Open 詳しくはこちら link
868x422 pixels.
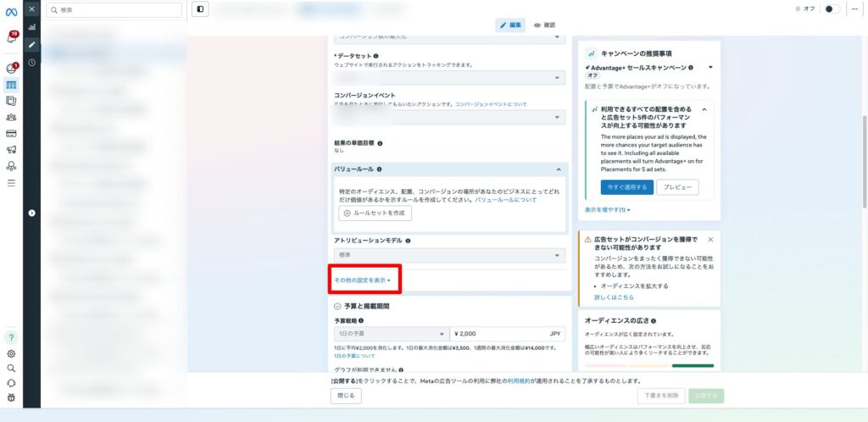pyautogui.click(x=614, y=297)
